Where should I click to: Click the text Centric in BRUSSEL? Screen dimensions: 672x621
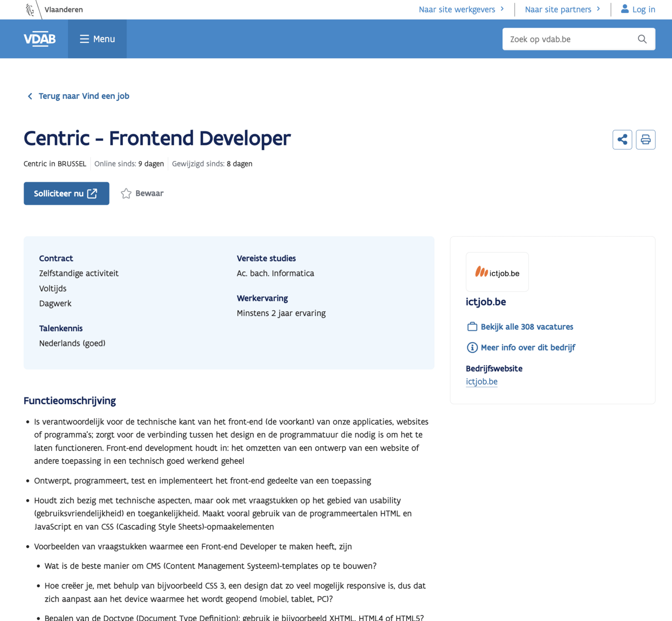[55, 164]
